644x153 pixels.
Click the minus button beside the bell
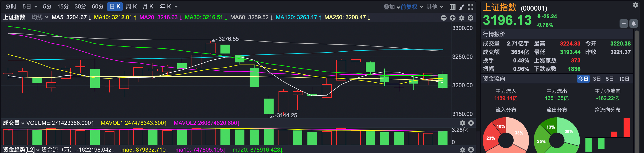coord(624,23)
